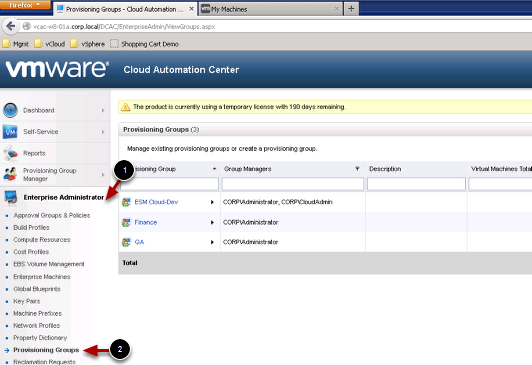Select the Enterprise Administrator section header
532x365 pixels.
point(64,197)
